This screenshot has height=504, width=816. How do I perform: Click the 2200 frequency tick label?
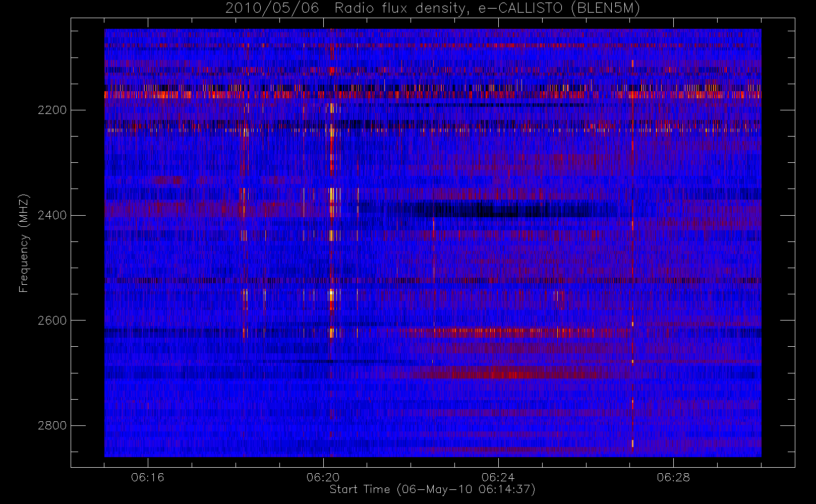[52, 110]
